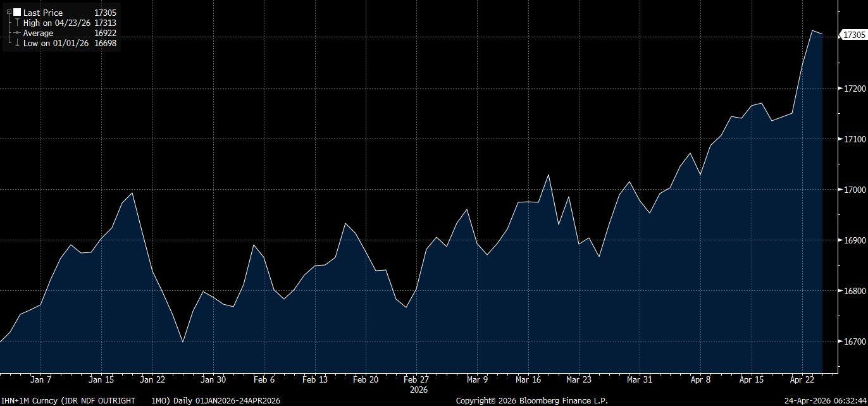Click the Jan 7 date axis label

click(x=40, y=380)
